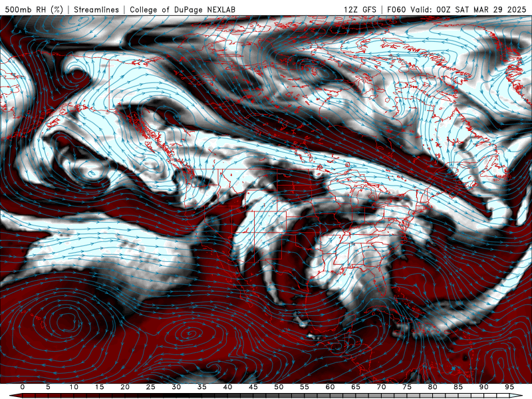Click the '90' label on RH scale
The image size is (532, 399).
click(483, 387)
